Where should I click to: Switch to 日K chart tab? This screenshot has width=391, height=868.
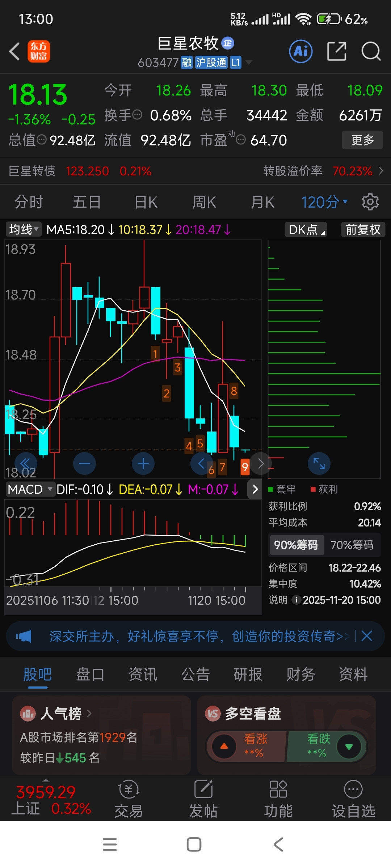click(146, 202)
